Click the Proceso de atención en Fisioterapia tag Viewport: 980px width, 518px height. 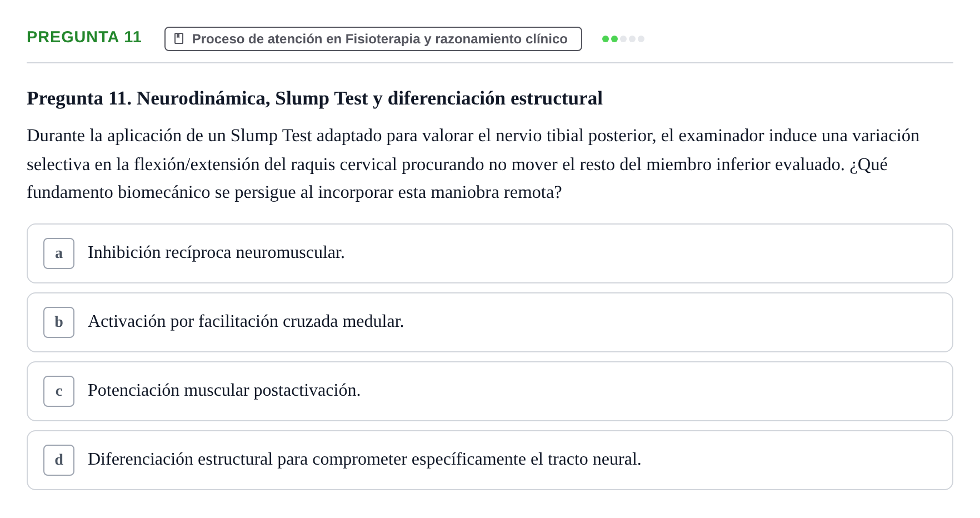pyautogui.click(x=373, y=39)
